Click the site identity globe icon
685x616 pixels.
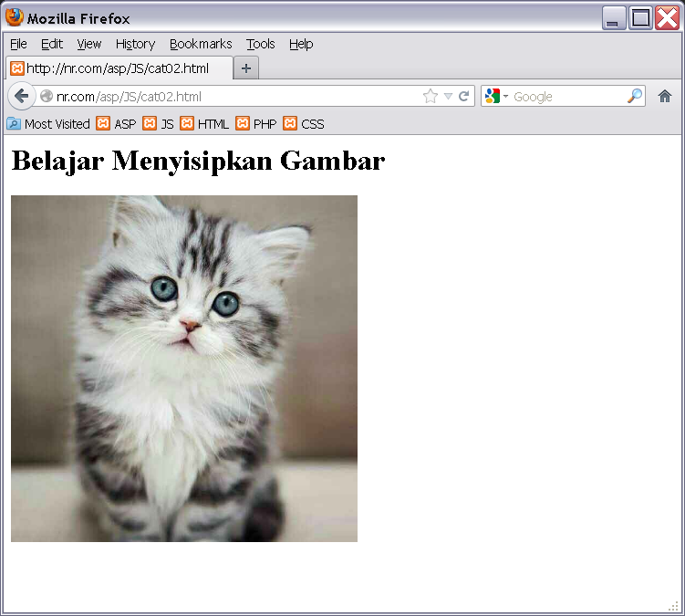pos(47,96)
